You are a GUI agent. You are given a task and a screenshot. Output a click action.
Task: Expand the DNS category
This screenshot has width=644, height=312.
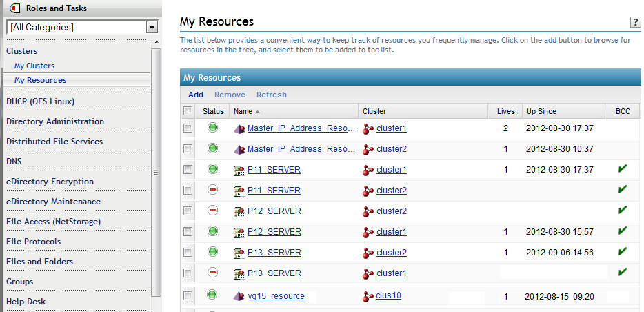(x=14, y=161)
